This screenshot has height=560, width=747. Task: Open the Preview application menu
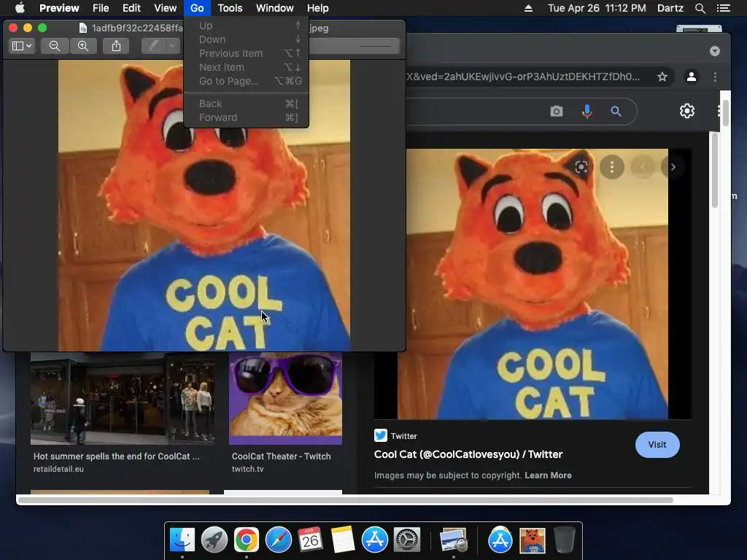tap(59, 8)
